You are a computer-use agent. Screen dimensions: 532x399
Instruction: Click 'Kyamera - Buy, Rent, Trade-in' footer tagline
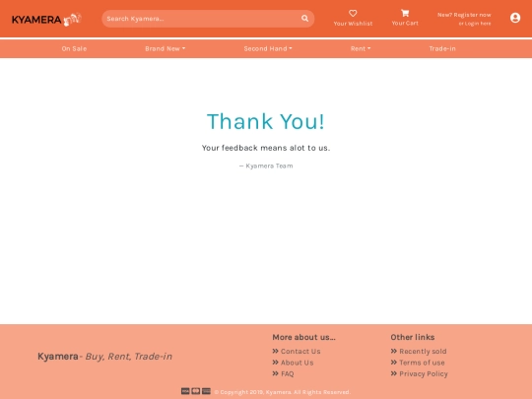[x=104, y=357]
